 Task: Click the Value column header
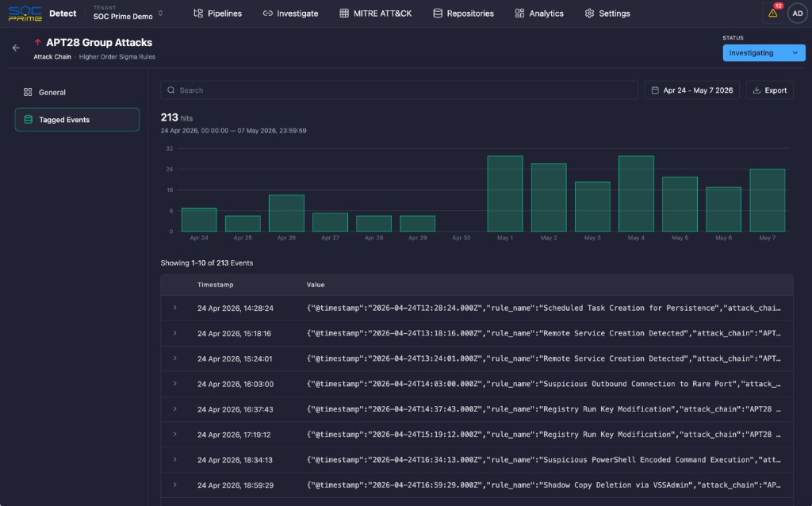(x=316, y=285)
